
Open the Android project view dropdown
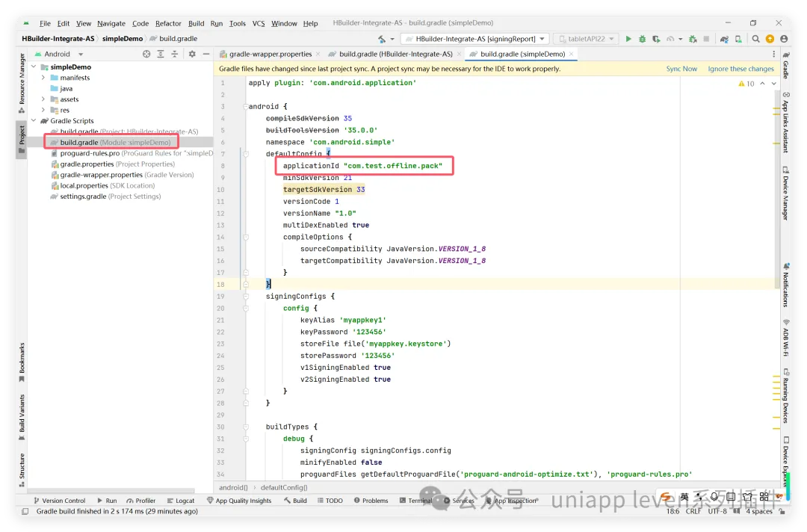point(58,54)
